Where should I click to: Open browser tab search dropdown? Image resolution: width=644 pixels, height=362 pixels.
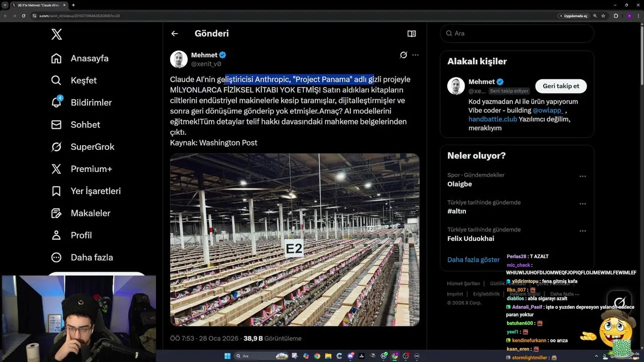[x=5, y=5]
